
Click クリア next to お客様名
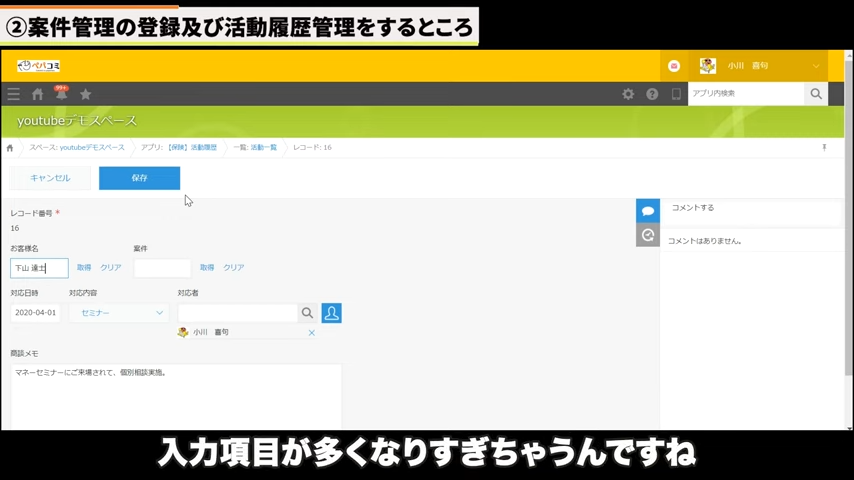111,268
